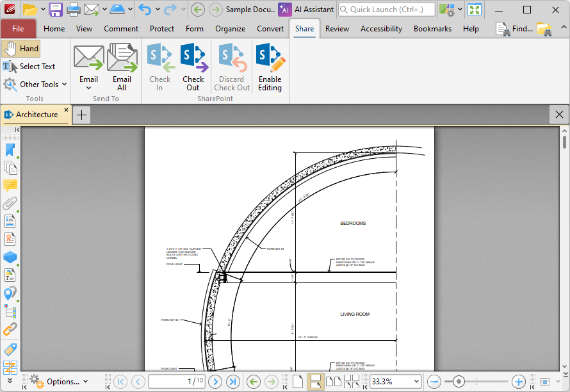Open the Named Destinations pin icon
Image resolution: width=570 pixels, height=392 pixels.
(x=10, y=293)
